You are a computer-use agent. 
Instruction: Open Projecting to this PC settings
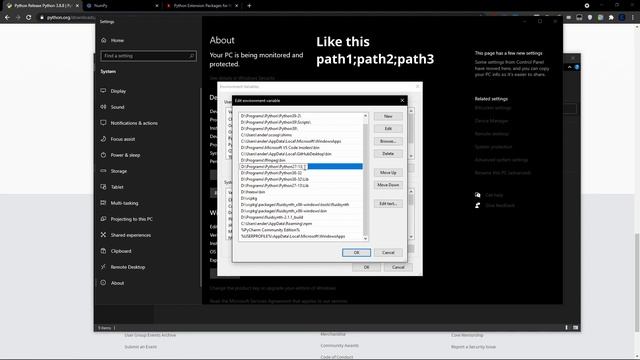point(131,219)
